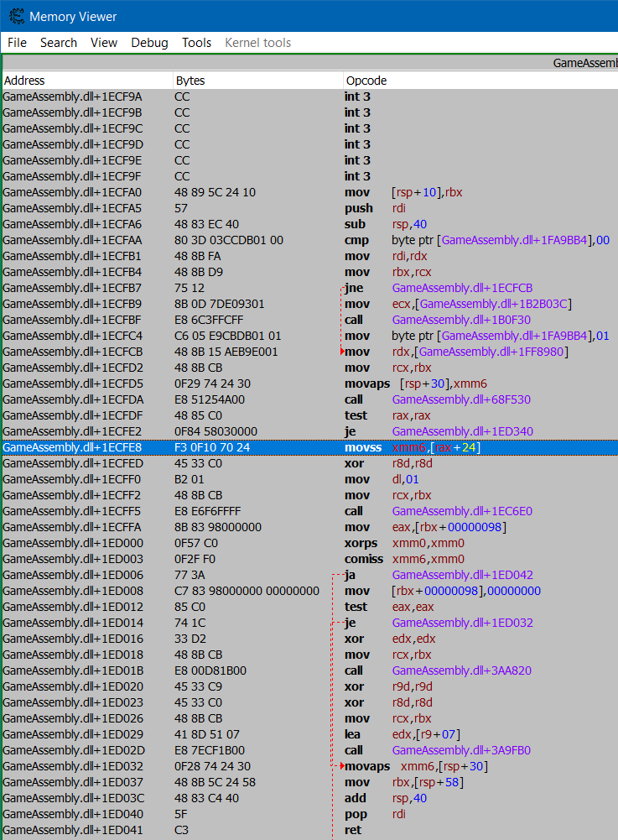Select address GameAssembly.dll+1ECF9F int 3 row
618x840 pixels.
pyautogui.click(x=310, y=176)
